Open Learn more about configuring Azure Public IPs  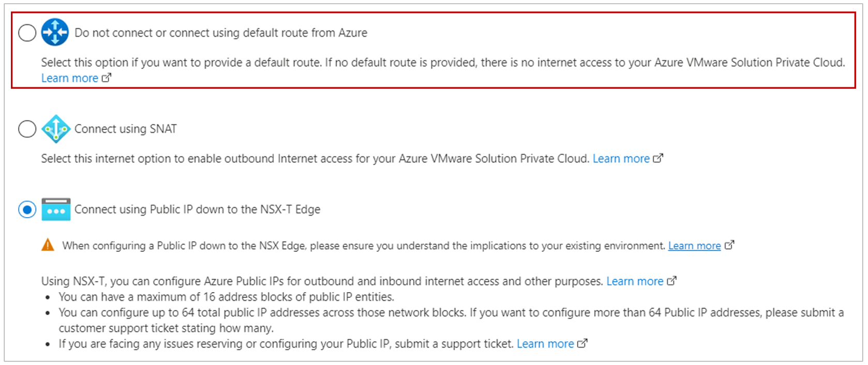pos(635,281)
